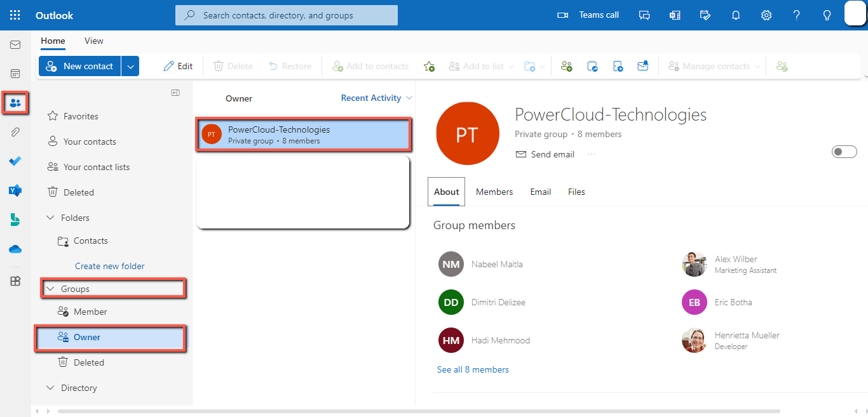
Task: Select the About tab
Action: click(447, 192)
